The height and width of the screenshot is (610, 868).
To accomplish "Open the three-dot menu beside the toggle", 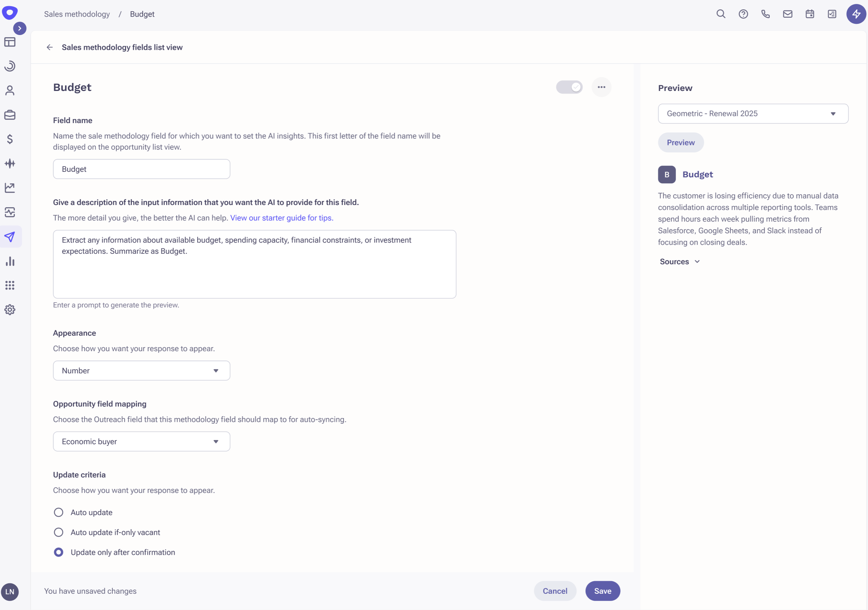I will [602, 87].
